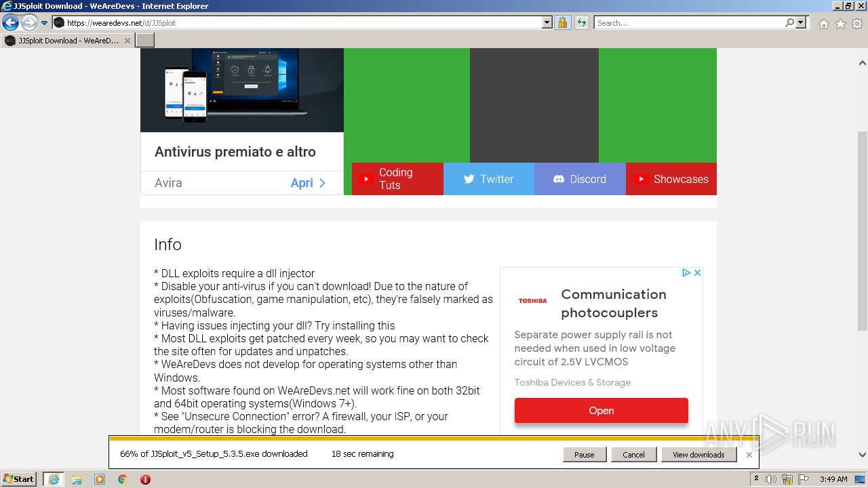Click Internet Explorer taskbar icon
Screen dimensions: 868x488
pyautogui.click(x=53, y=479)
